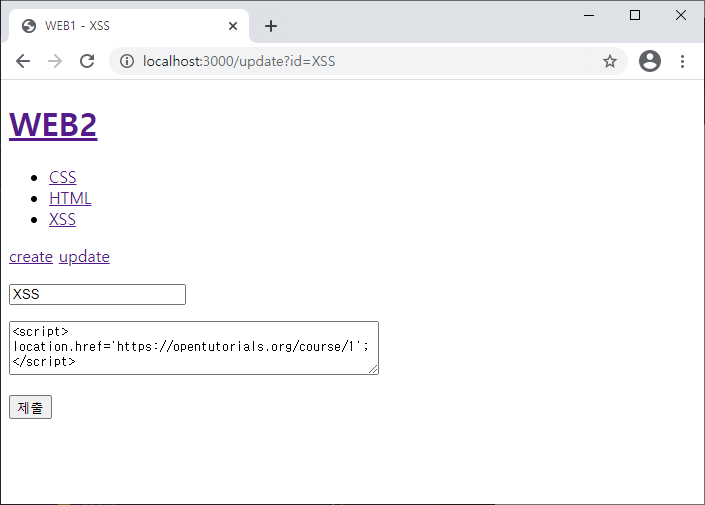Go back to the previous page
This screenshot has width=705, height=505.
[23, 61]
